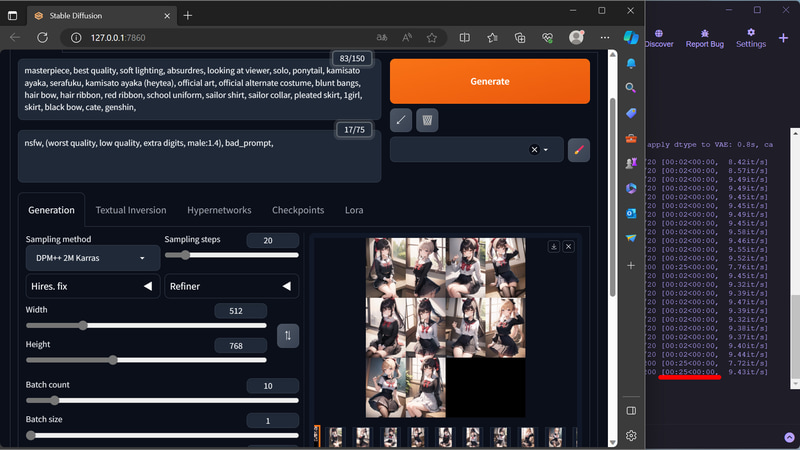Click the Height value field 768
The image size is (800, 450).
(240, 345)
